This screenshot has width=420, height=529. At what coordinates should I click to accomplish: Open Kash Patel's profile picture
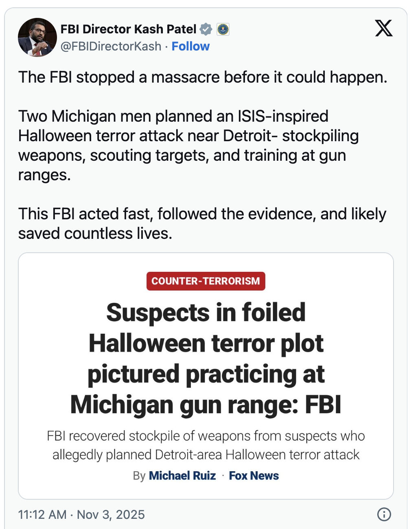point(37,37)
